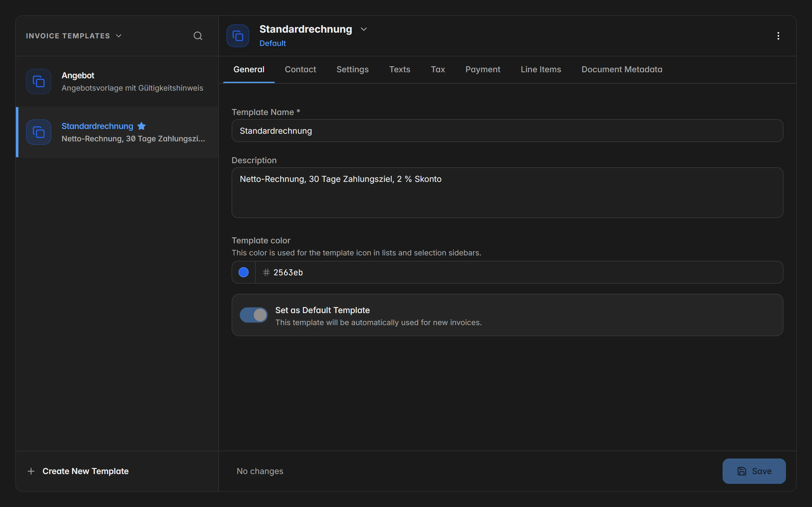Toggle the Set as Default Template switch

[253, 315]
